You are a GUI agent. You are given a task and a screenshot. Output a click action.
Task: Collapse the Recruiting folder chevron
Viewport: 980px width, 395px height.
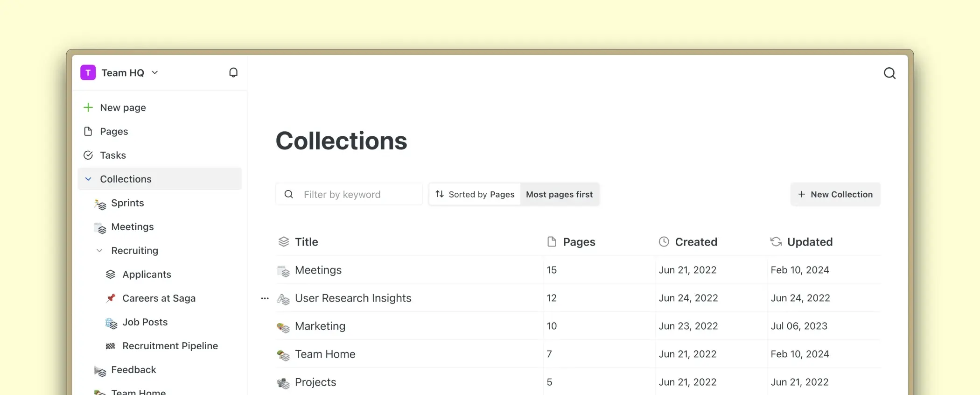click(99, 251)
